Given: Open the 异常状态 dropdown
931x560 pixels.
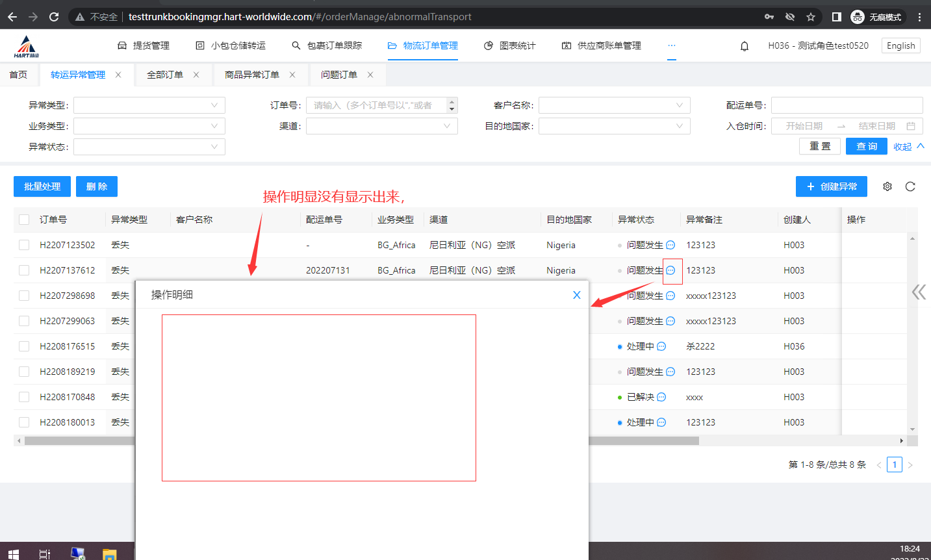Looking at the screenshot, I should 149,147.
